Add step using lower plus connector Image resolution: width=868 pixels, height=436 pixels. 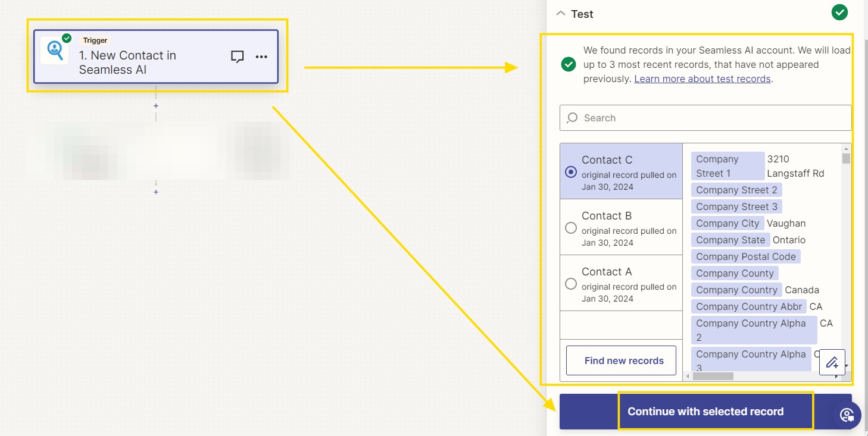(x=156, y=192)
